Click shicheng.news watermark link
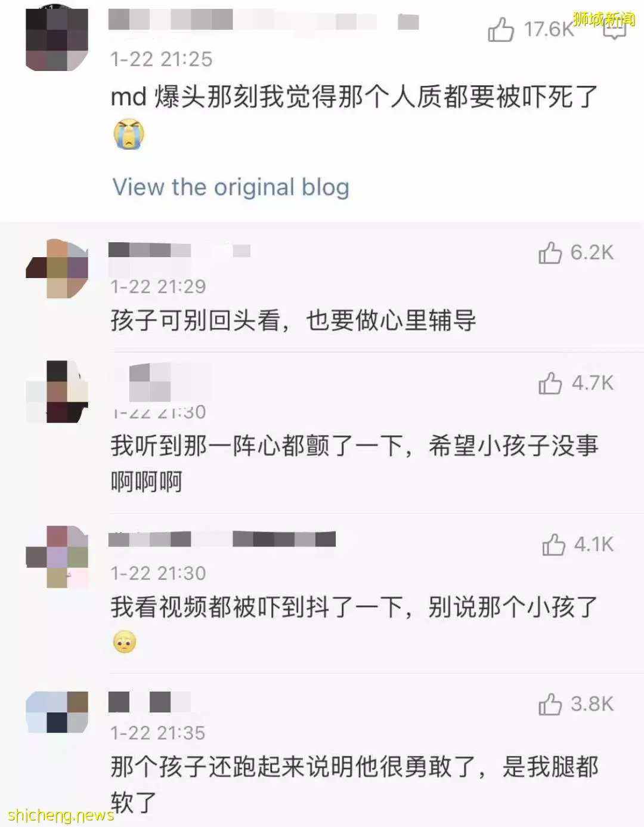 (x=61, y=815)
